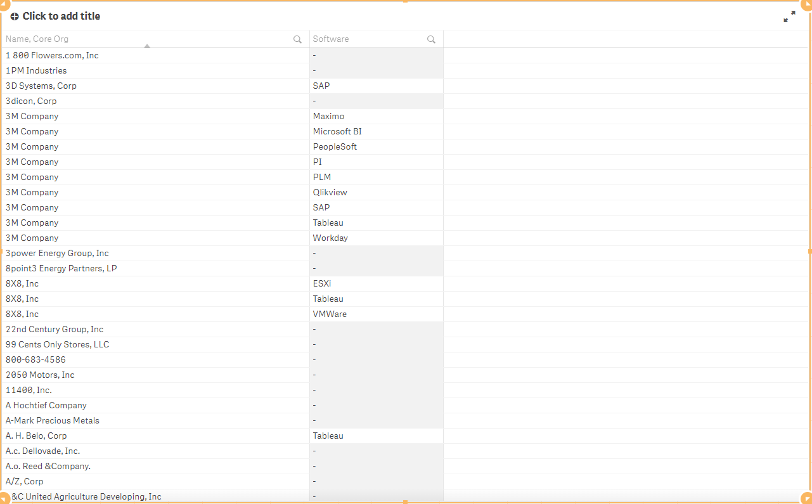Click dash software cell for A/Z, Corp
The width and height of the screenshot is (812, 504).
coord(377,481)
